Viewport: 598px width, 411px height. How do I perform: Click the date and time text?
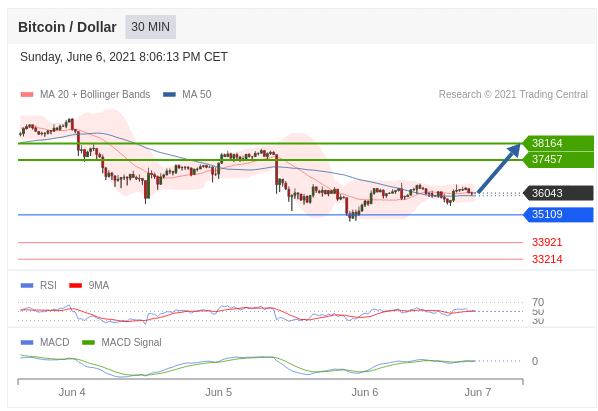pyautogui.click(x=124, y=57)
